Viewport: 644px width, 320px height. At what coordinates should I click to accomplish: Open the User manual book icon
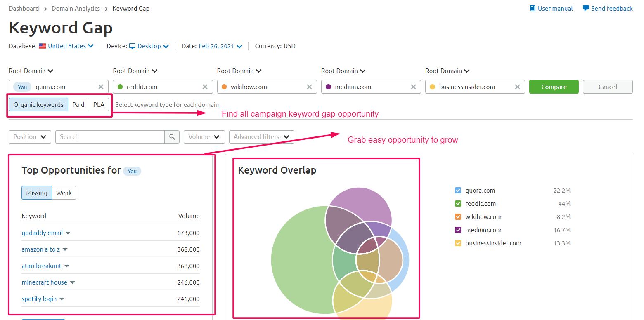pyautogui.click(x=533, y=8)
